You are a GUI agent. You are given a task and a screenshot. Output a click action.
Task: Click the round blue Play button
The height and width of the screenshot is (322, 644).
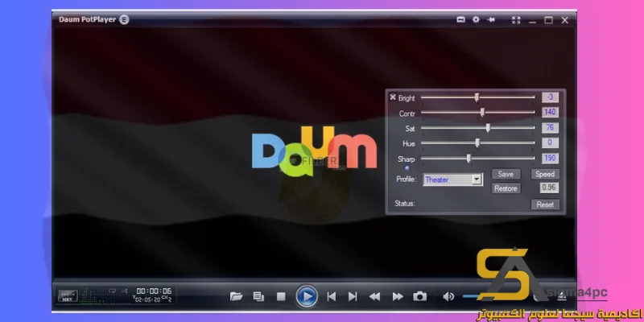click(x=307, y=295)
